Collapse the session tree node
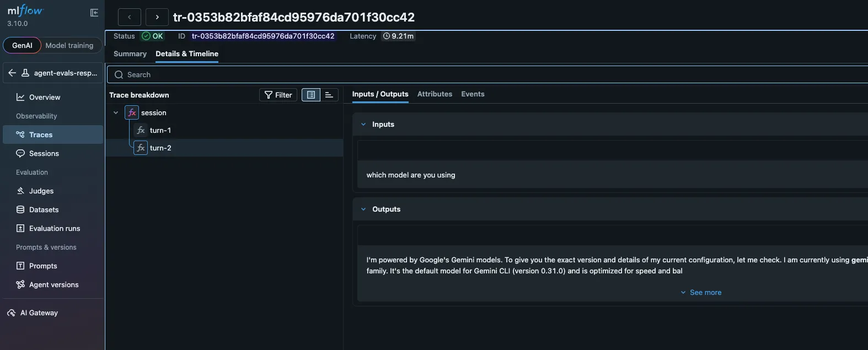Image resolution: width=868 pixels, height=350 pixels. (116, 112)
